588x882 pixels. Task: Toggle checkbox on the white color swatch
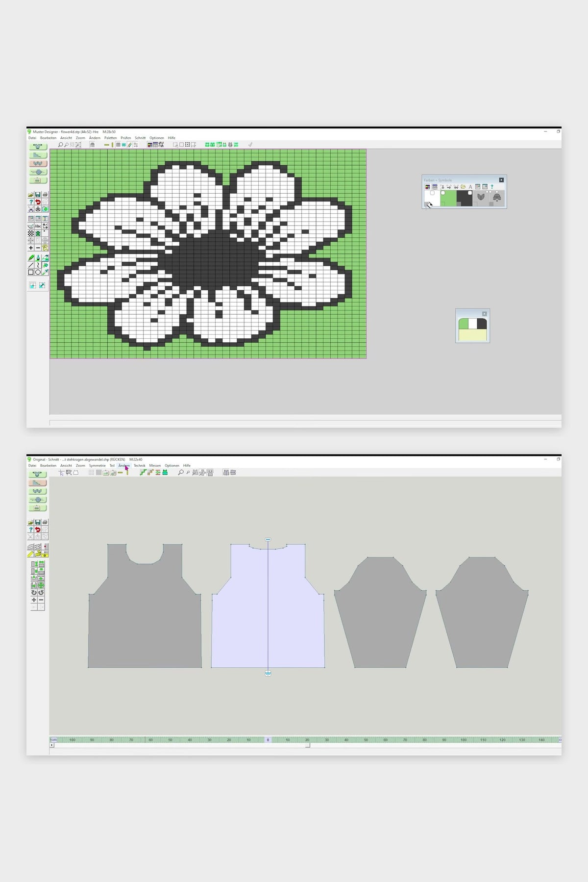click(432, 193)
